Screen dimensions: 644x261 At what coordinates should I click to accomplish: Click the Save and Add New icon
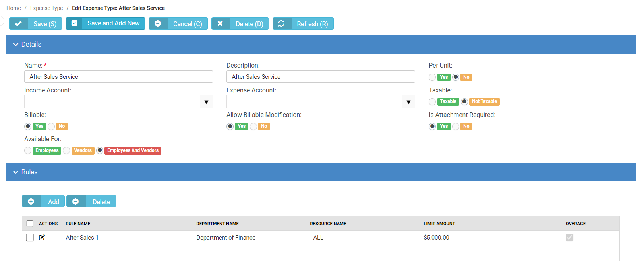coord(74,23)
